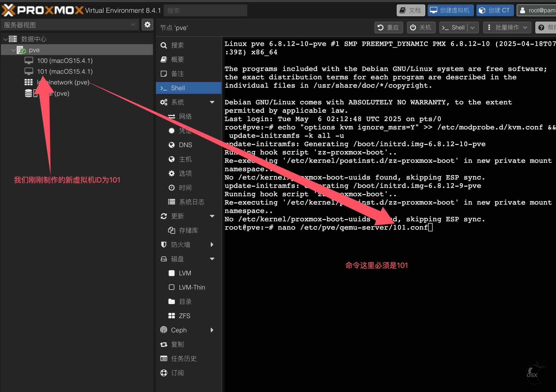Click the 订阅 subscription lifebuoy icon
The image size is (556, 392).
(164, 373)
